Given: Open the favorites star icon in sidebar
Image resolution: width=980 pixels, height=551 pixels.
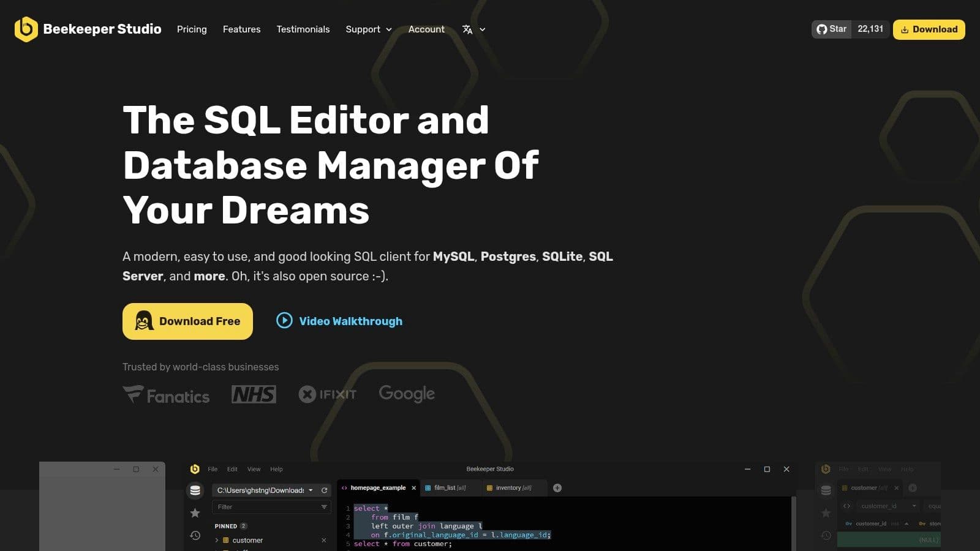Looking at the screenshot, I should coord(195,513).
